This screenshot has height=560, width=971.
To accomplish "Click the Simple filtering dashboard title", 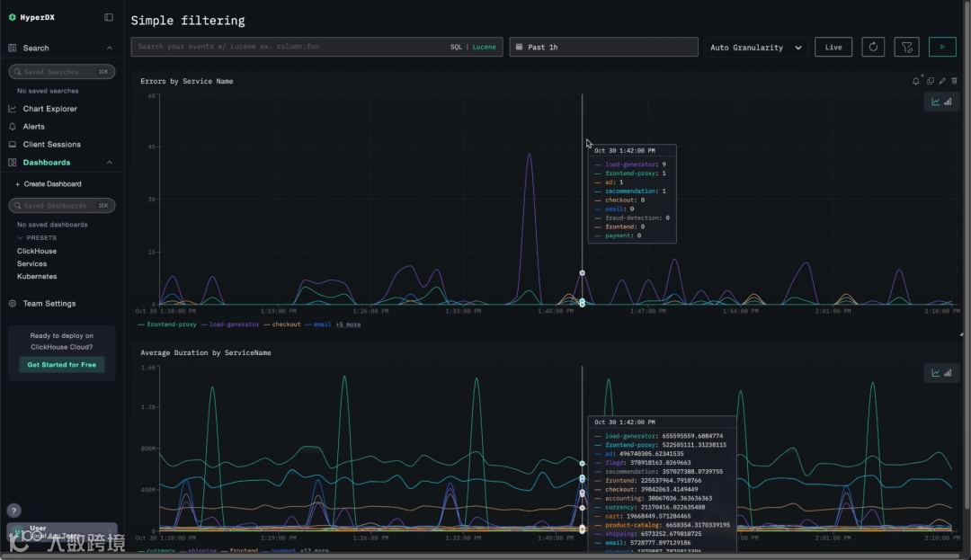I will coord(188,21).
